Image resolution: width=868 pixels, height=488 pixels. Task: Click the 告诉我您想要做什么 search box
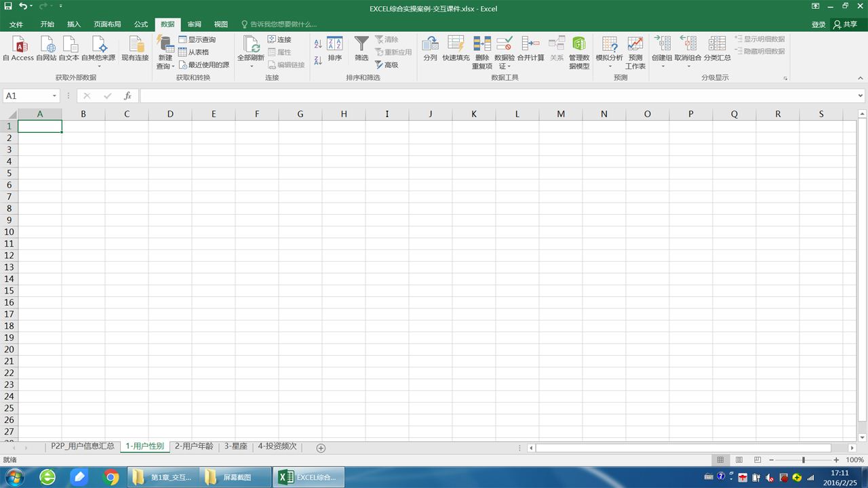click(279, 24)
